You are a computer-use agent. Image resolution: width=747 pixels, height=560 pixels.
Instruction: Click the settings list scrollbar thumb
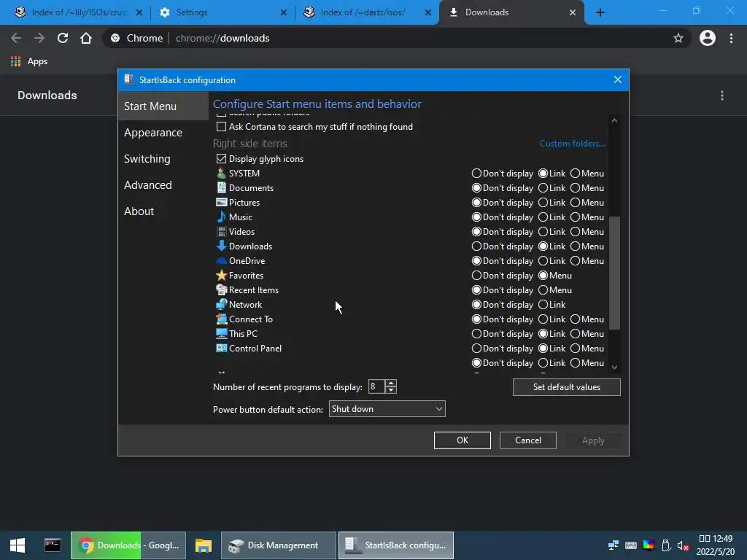pyautogui.click(x=614, y=273)
